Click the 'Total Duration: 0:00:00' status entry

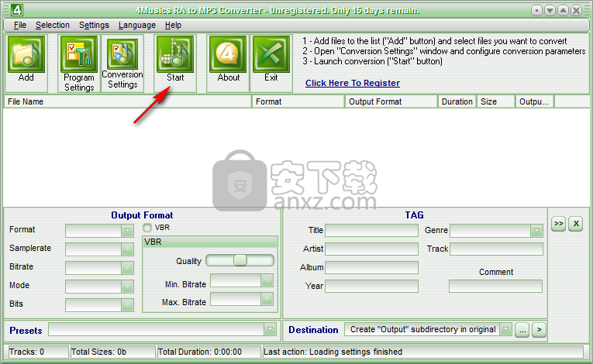pyautogui.click(x=209, y=352)
